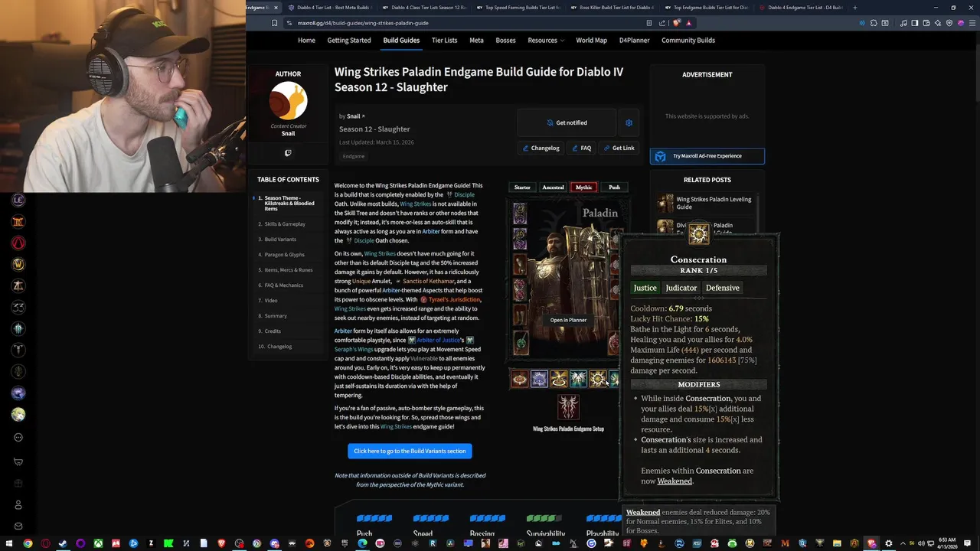Switch to Boss Killer Build Tier List tab
Viewport: 980px width, 551px height.
[612, 8]
